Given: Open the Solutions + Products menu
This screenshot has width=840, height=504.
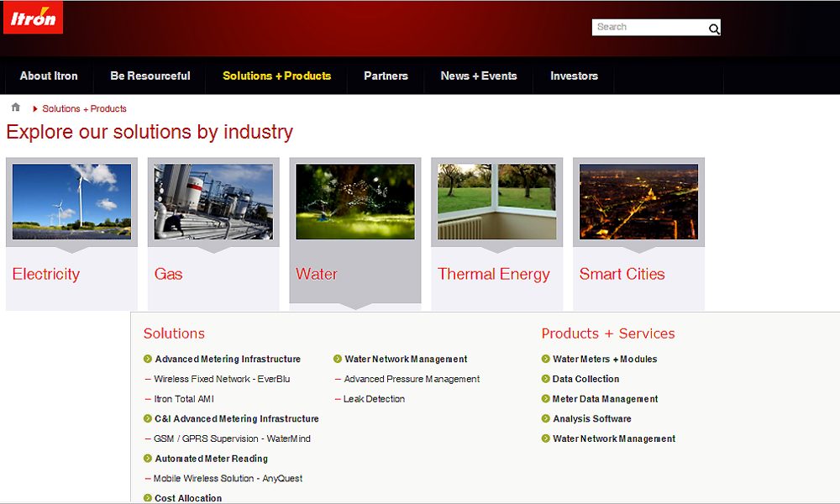Looking at the screenshot, I should [x=276, y=76].
